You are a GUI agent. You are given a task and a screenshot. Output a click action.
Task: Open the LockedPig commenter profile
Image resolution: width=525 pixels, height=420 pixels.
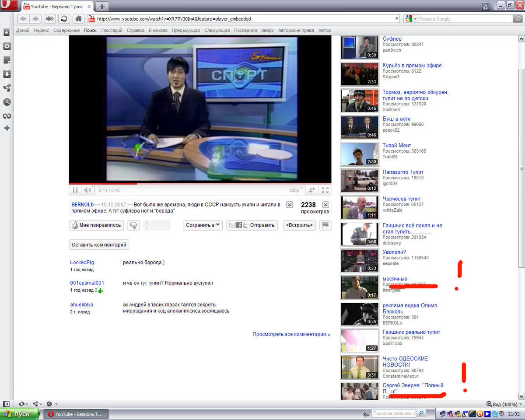tap(82, 262)
